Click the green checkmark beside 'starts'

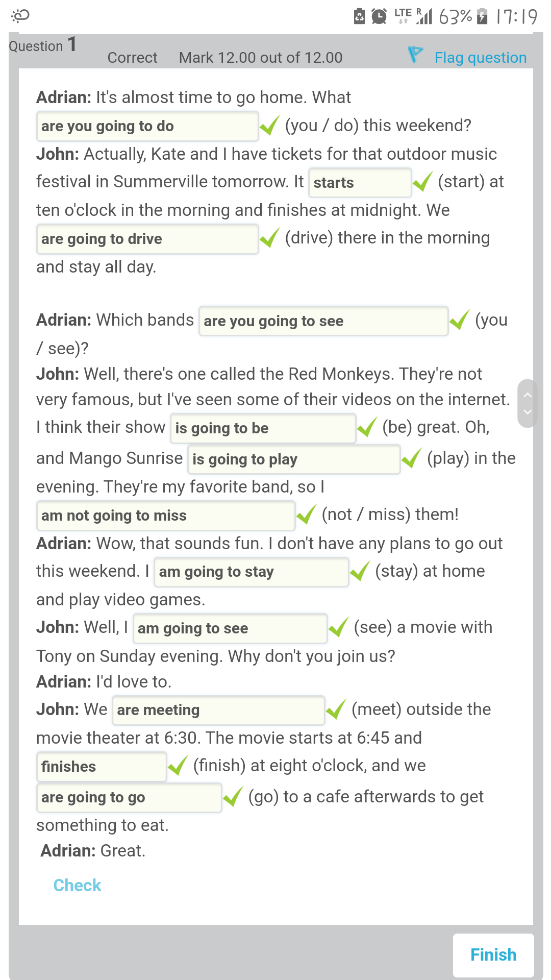point(423,182)
